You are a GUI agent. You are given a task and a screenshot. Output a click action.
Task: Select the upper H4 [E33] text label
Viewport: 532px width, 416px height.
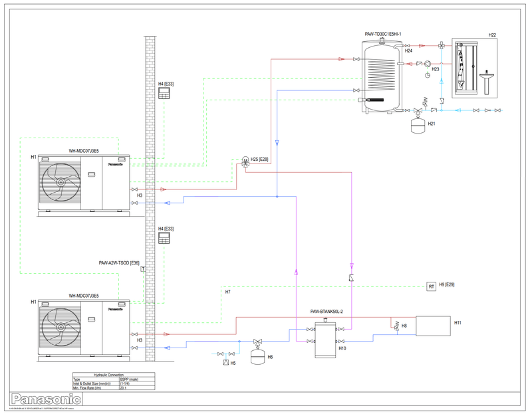pyautogui.click(x=166, y=84)
